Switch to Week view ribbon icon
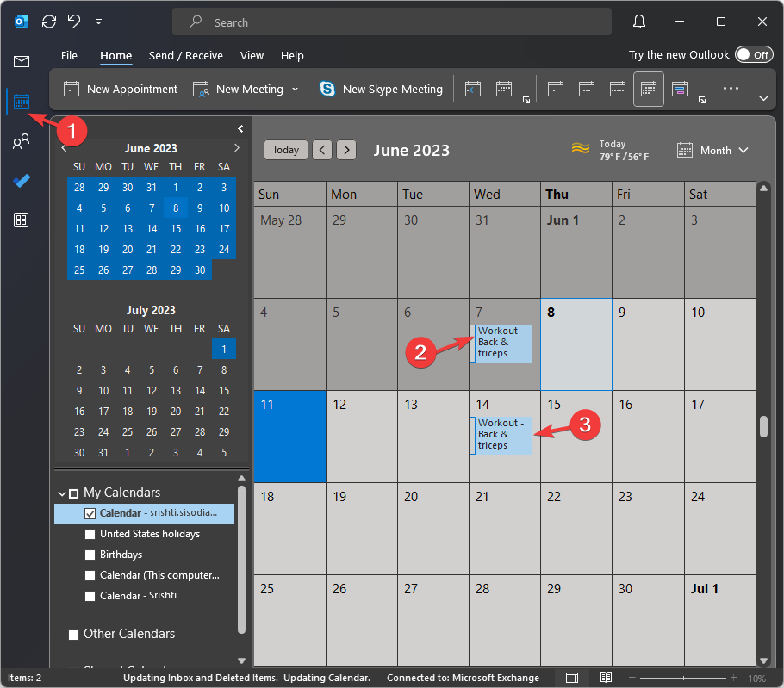Screen dimensions: 784x688 click(618, 90)
